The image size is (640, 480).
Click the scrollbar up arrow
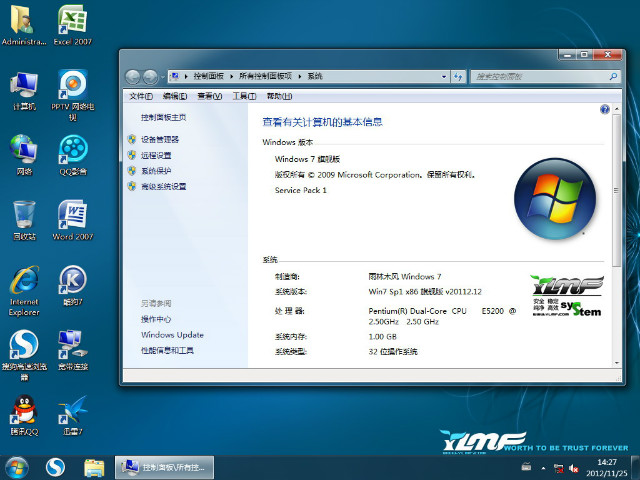point(616,109)
